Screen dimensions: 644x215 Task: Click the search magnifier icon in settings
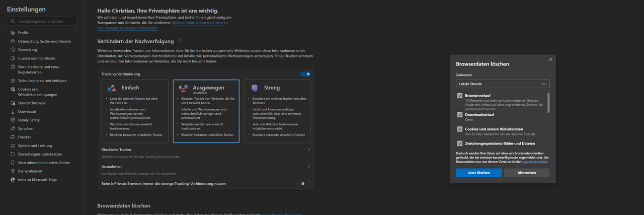pyautogui.click(x=13, y=22)
